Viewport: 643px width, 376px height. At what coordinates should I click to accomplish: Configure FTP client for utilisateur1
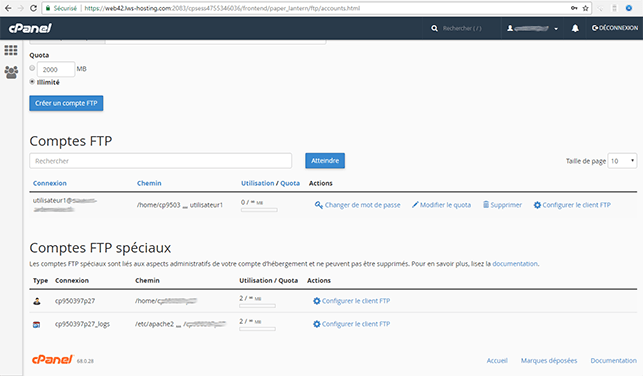(572, 205)
